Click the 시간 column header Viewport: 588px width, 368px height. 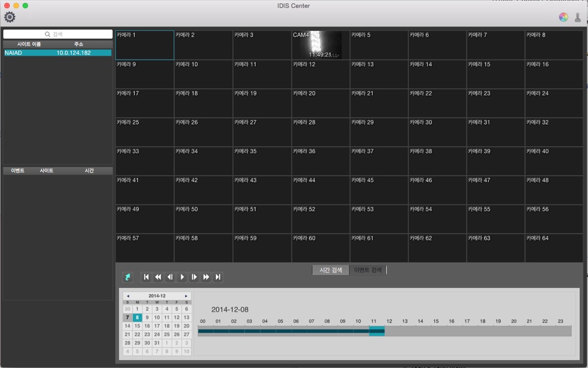coord(89,171)
